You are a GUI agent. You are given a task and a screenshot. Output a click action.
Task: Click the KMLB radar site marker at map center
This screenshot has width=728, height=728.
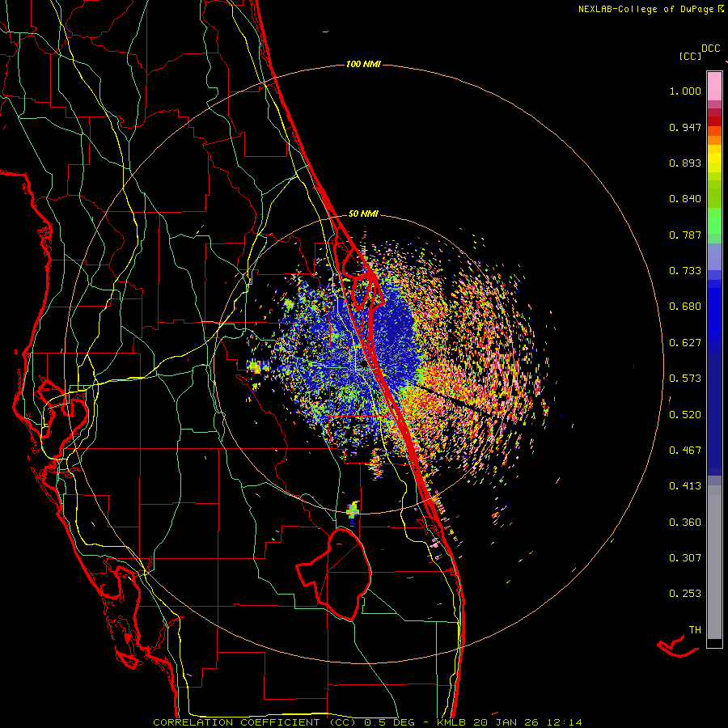[363, 365]
